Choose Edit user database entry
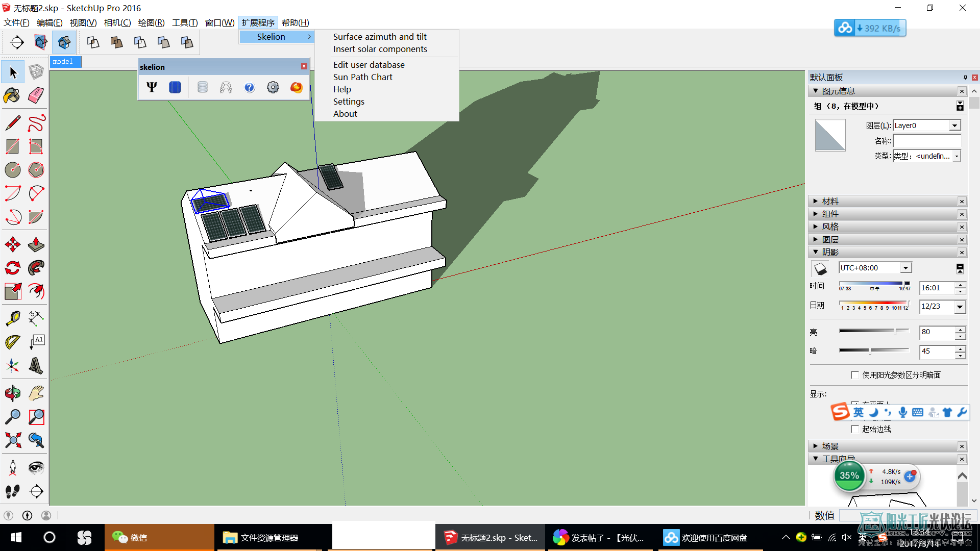980x551 pixels. 369,65
